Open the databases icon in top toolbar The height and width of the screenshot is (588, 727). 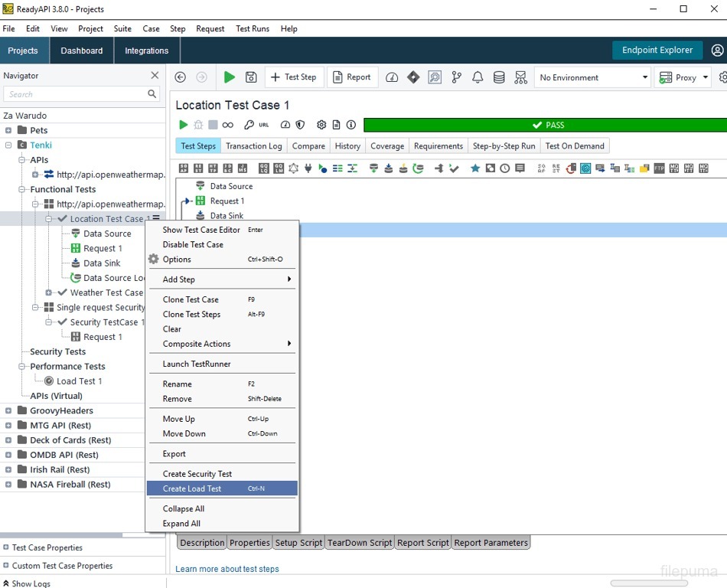499,77
